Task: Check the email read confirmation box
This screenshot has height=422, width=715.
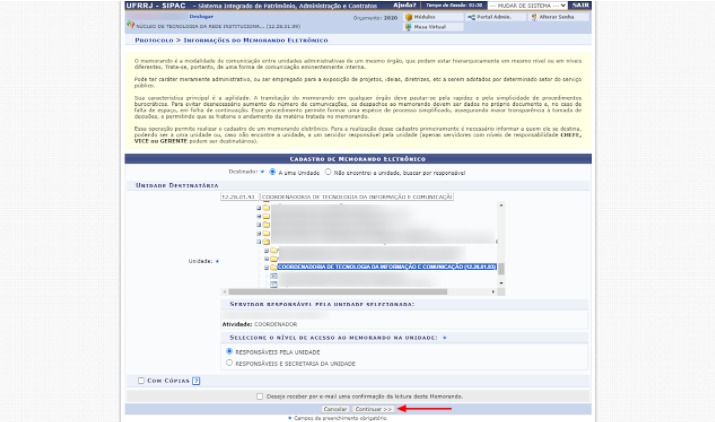Action: (x=260, y=396)
